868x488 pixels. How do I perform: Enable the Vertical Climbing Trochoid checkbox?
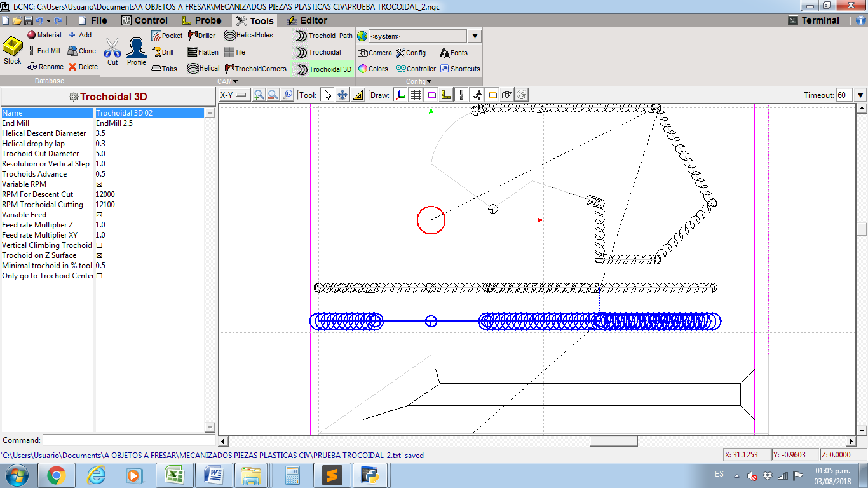click(x=99, y=245)
